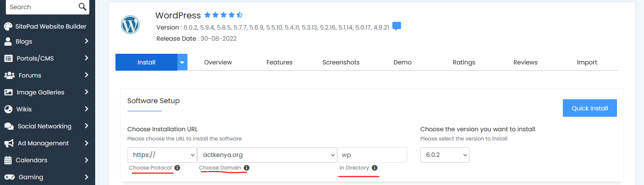Click the Social Networking chat icon

tap(9, 126)
